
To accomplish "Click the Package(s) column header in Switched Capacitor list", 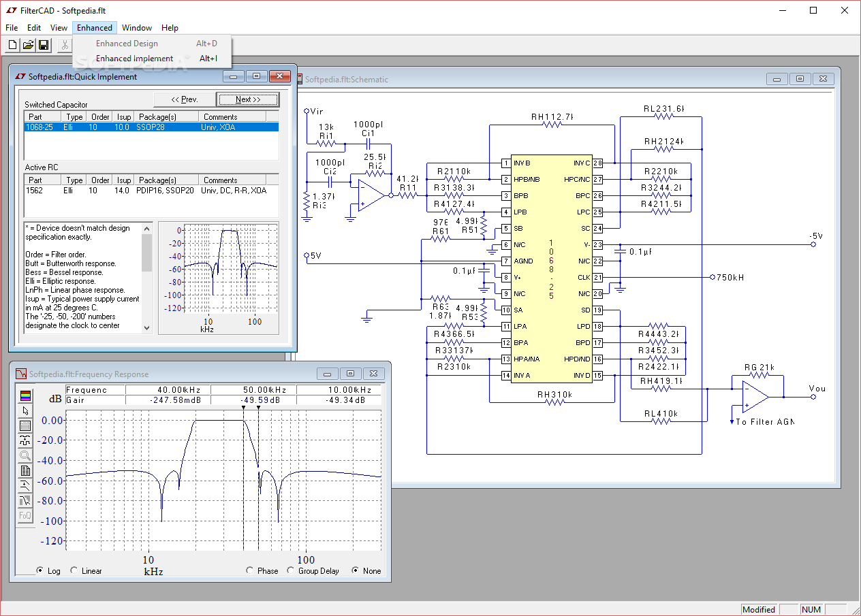I will click(166, 117).
